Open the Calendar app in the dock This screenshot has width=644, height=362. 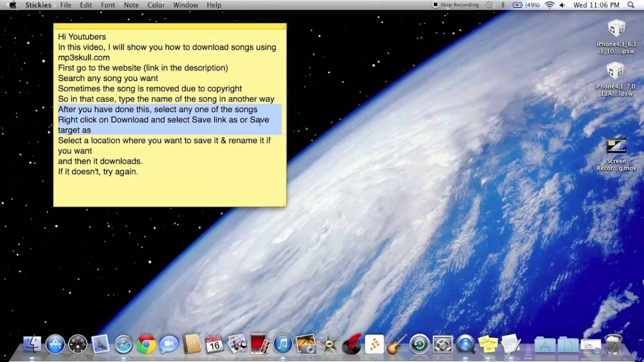click(215, 344)
